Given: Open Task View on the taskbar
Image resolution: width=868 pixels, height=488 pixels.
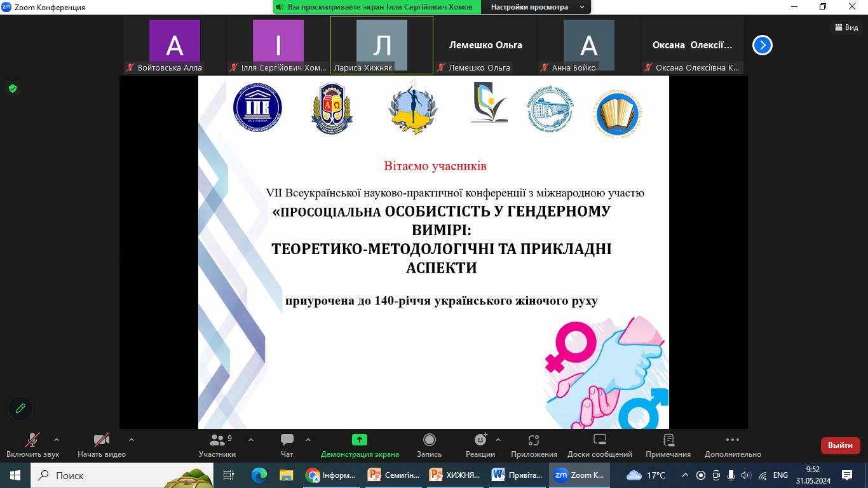Looking at the screenshot, I should pos(229,475).
